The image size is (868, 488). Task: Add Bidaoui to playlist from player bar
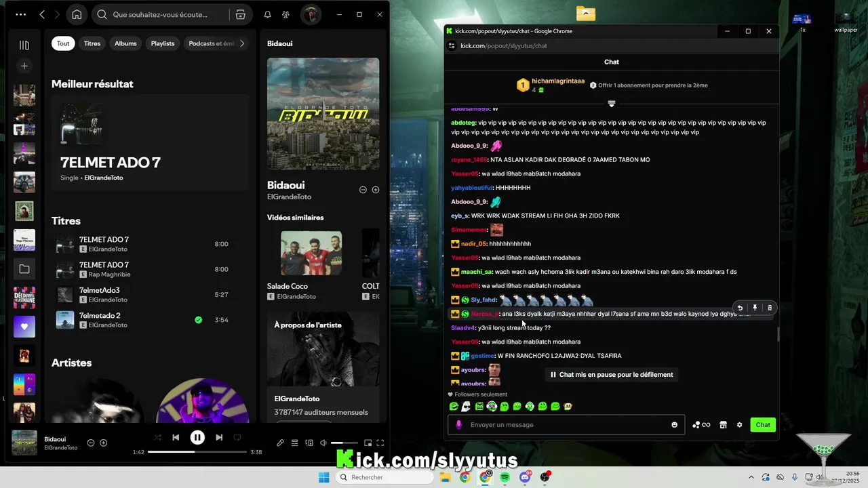coord(104,443)
